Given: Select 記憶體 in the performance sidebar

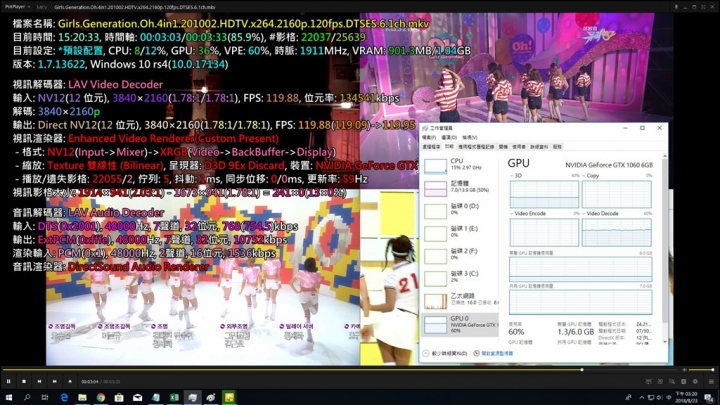Looking at the screenshot, I should coord(459,187).
